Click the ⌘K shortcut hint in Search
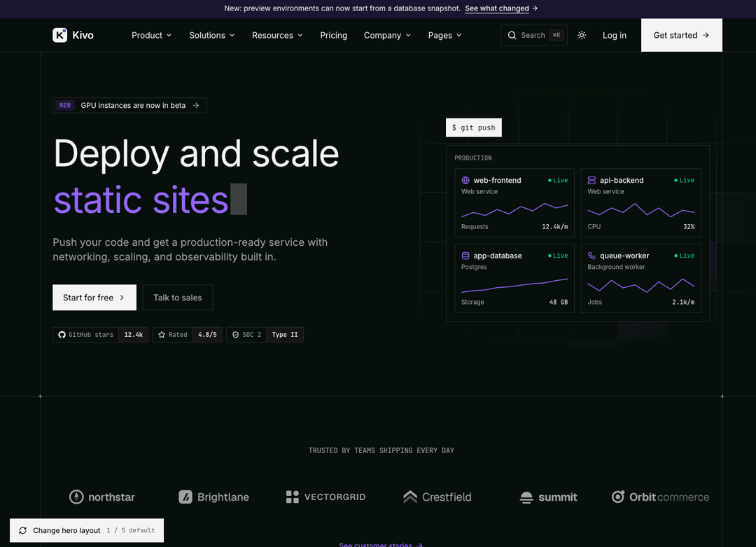Viewport: 756px width, 547px height. click(x=556, y=35)
